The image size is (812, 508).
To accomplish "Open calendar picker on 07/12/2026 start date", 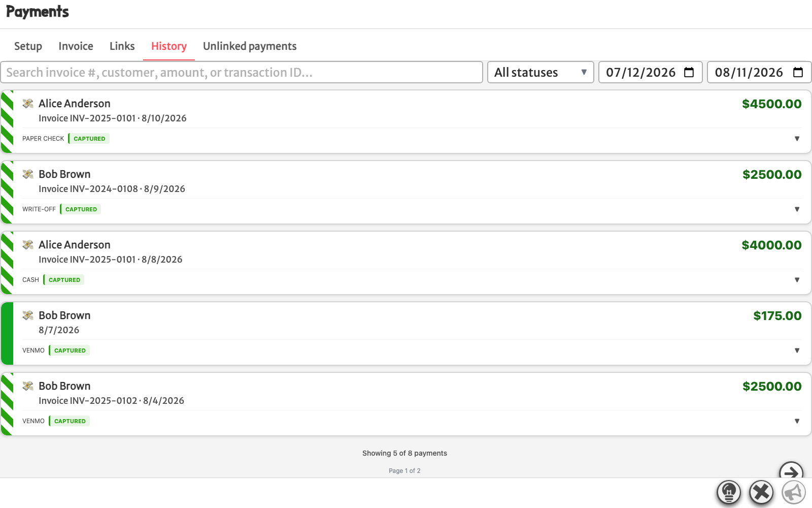I will coord(689,72).
